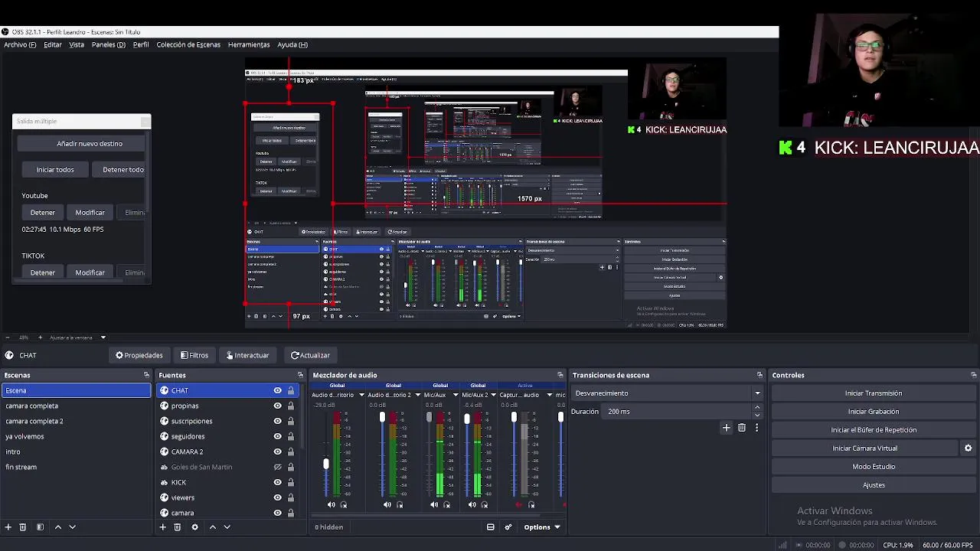
Task: Switch audio mixer layout icon
Action: [491, 527]
